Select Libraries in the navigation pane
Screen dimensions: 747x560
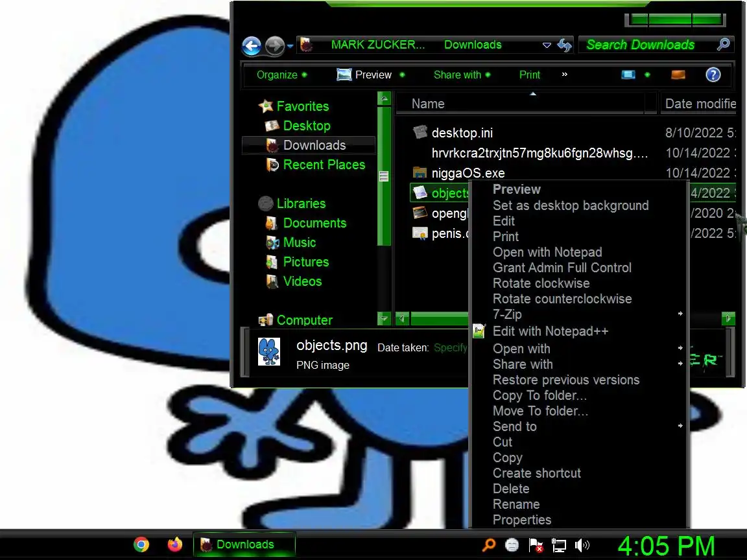(x=292, y=204)
